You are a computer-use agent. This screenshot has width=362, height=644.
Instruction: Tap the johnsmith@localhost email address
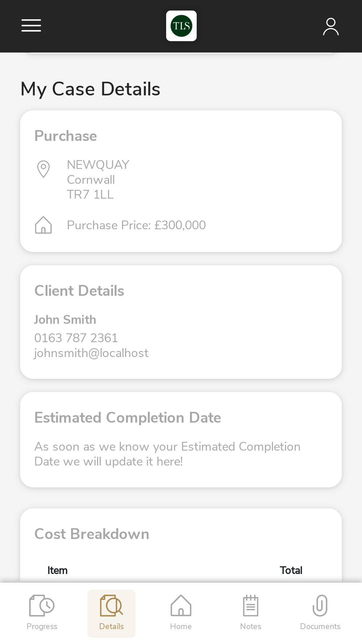(91, 353)
